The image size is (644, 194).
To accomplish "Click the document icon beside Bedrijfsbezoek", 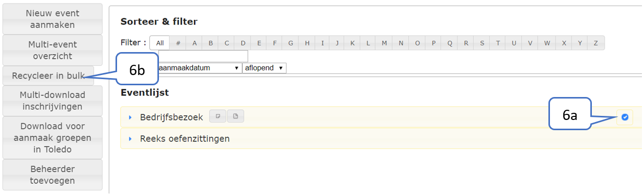I will (x=235, y=116).
